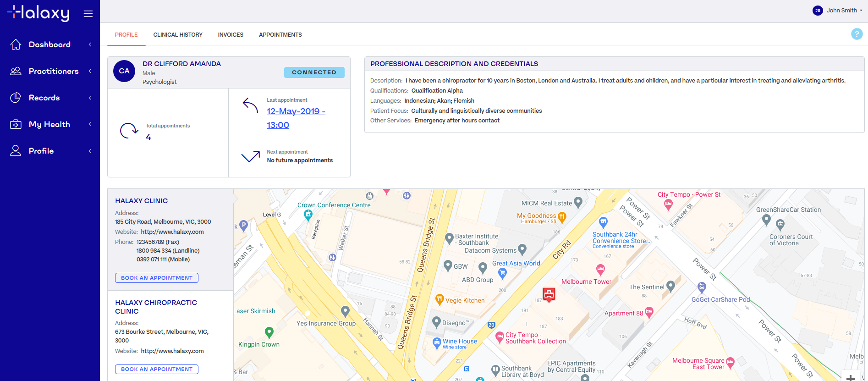Image resolution: width=868 pixels, height=381 pixels.
Task: Click the Melbourne Tower hotel pin
Action: pyautogui.click(x=600, y=270)
